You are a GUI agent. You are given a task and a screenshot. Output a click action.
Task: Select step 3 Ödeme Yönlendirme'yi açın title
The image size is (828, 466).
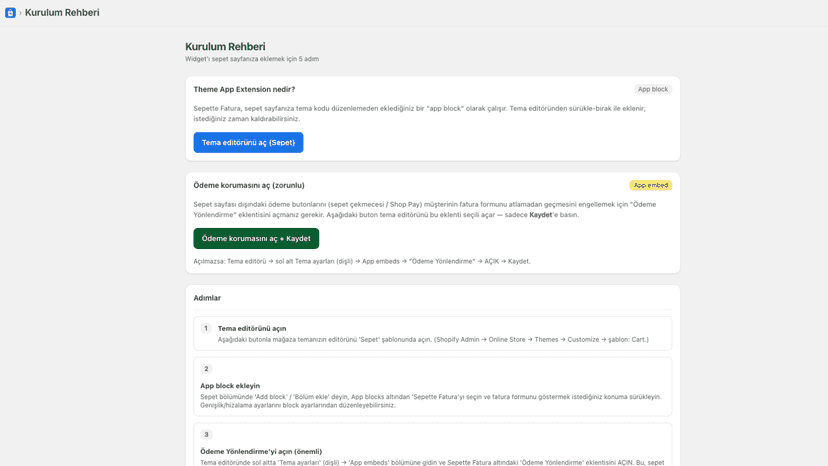coord(261,451)
